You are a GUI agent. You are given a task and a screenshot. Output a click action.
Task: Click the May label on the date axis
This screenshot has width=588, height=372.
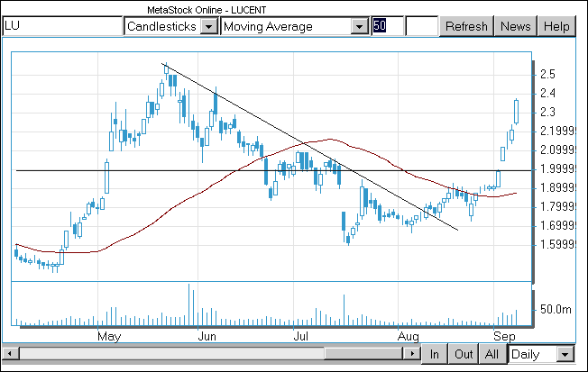(109, 336)
